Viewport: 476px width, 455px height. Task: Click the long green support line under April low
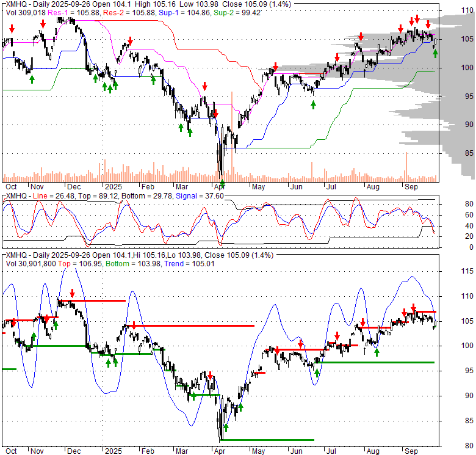[267, 440]
